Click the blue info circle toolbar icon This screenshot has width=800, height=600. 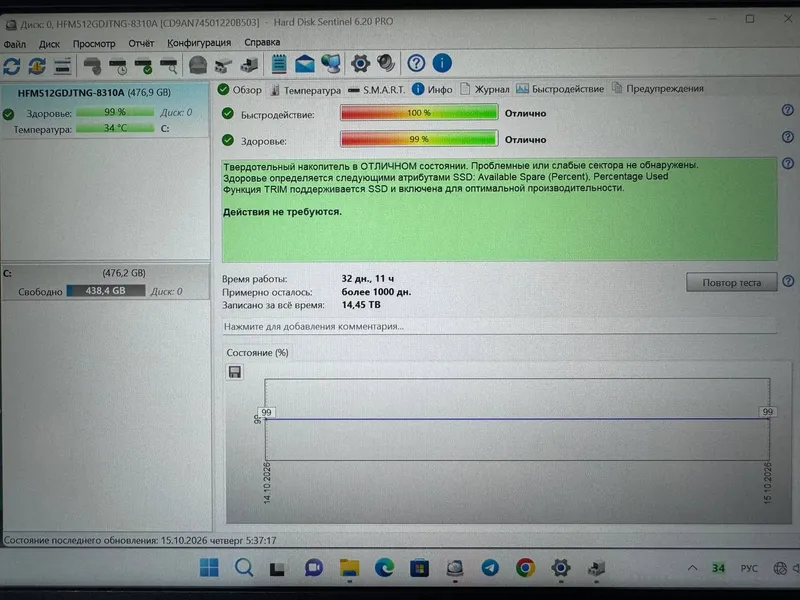coord(442,63)
